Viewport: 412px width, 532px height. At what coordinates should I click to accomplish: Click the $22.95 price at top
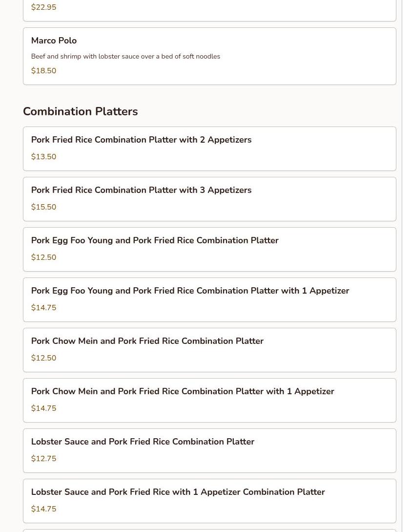[43, 7]
